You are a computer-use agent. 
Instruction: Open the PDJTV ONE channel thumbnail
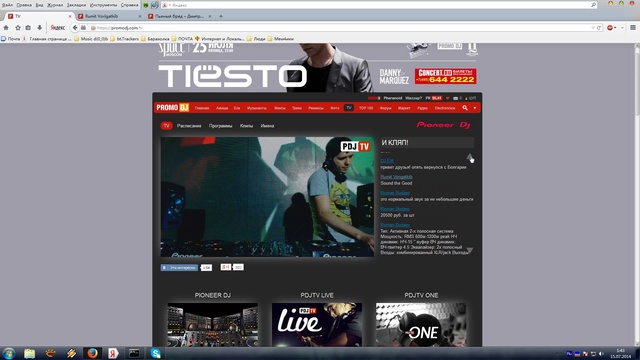[421, 324]
